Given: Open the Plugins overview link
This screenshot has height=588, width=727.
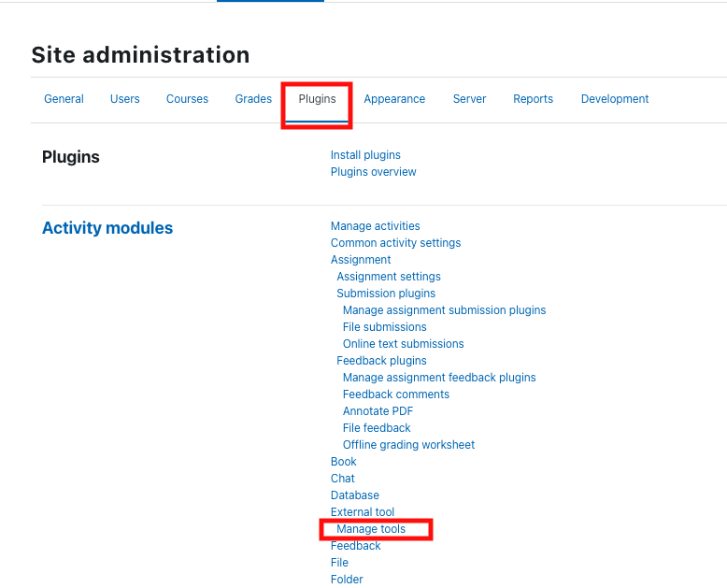Looking at the screenshot, I should click(x=373, y=172).
